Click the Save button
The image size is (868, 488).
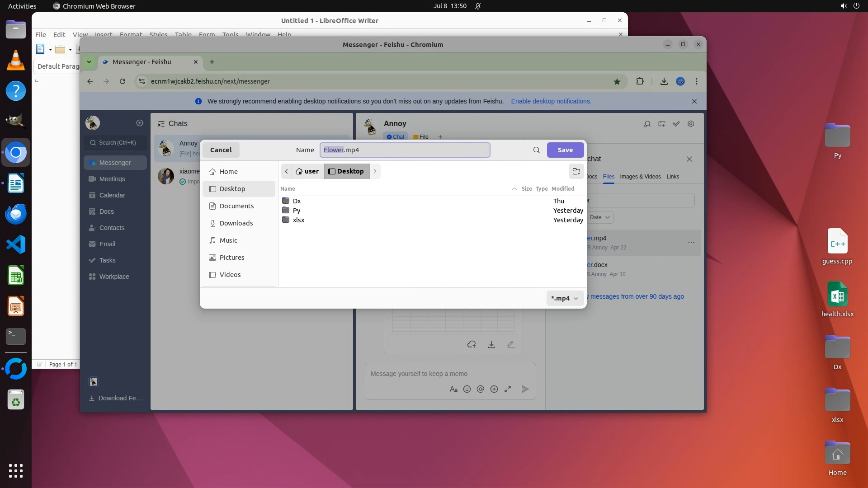(565, 150)
